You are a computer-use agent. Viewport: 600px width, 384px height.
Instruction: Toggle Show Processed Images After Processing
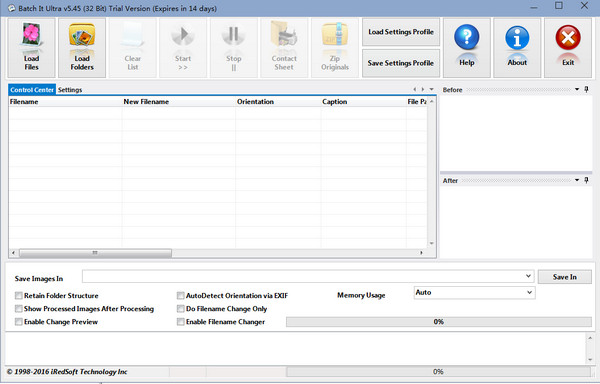(18, 309)
